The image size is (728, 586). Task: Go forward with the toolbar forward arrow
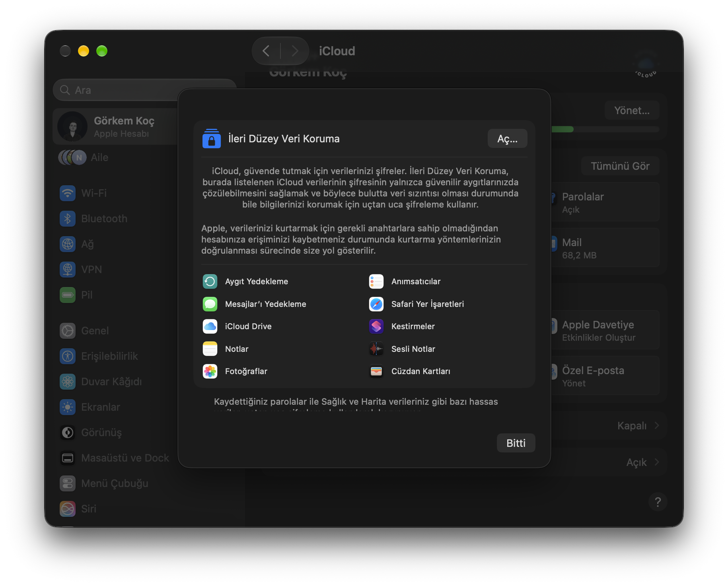(295, 51)
